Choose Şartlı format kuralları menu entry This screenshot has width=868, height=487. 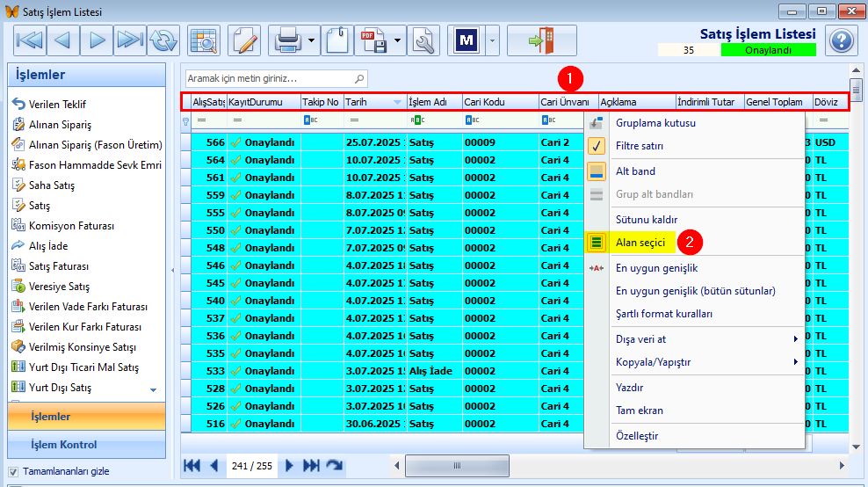coord(663,314)
